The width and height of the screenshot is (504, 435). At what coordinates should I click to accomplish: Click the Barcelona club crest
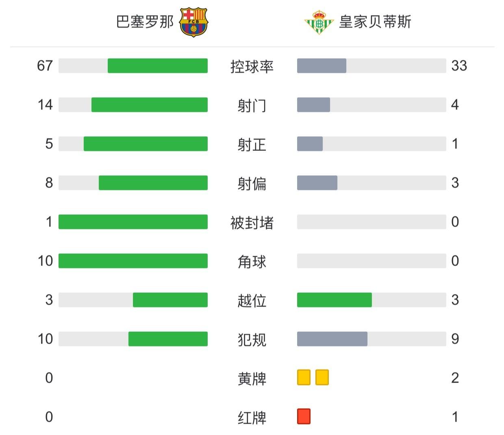pos(193,22)
